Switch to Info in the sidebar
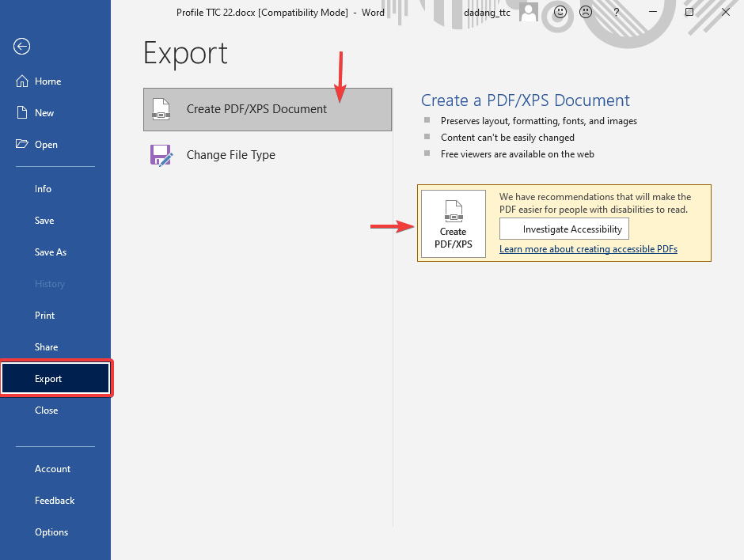The image size is (744, 560). 44,188
